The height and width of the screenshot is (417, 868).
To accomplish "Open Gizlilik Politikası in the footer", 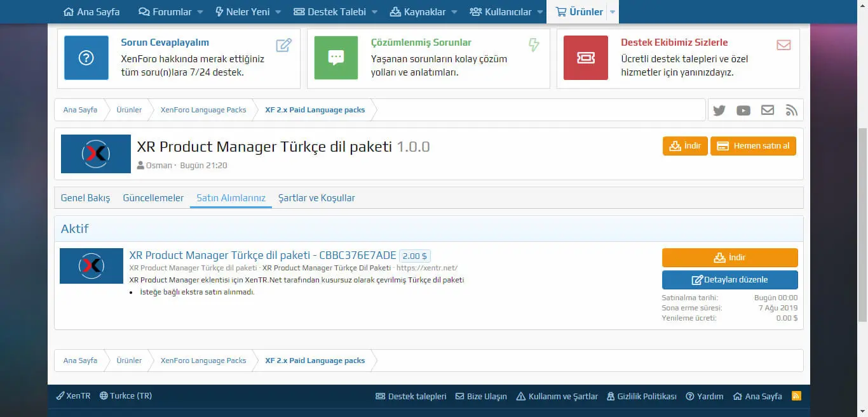I will click(x=642, y=396).
